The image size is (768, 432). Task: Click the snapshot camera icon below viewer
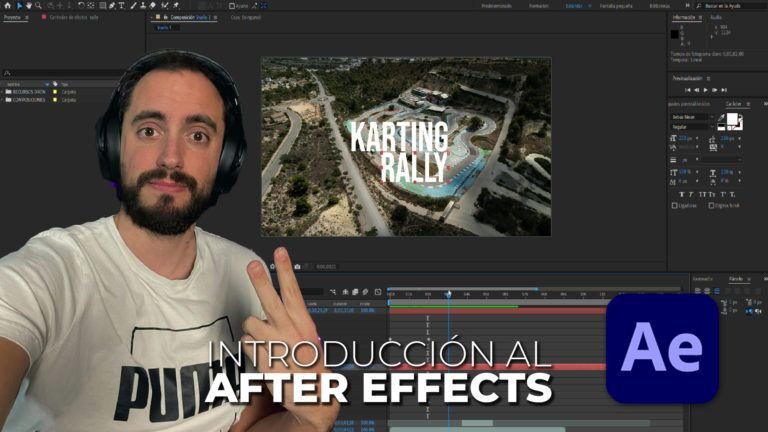tap(297, 266)
